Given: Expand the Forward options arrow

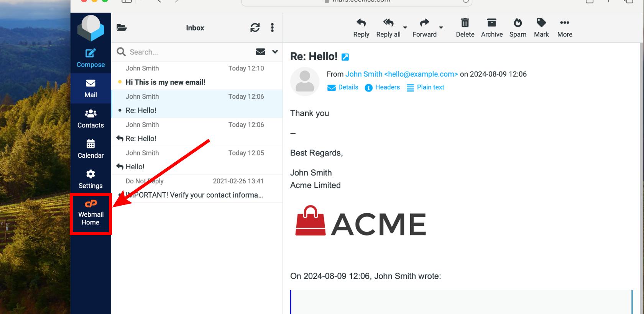Looking at the screenshot, I should (x=441, y=28).
